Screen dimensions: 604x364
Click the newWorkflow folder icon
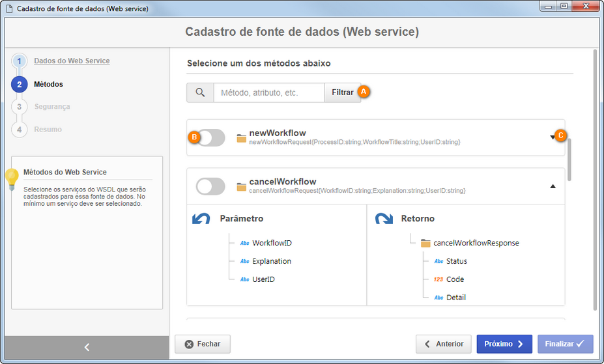242,138
